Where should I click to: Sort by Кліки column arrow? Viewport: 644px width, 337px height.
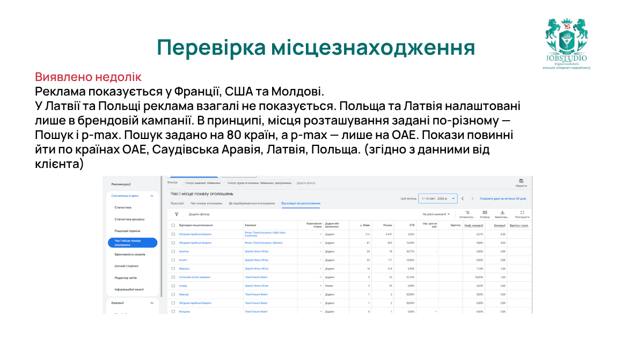(x=360, y=225)
